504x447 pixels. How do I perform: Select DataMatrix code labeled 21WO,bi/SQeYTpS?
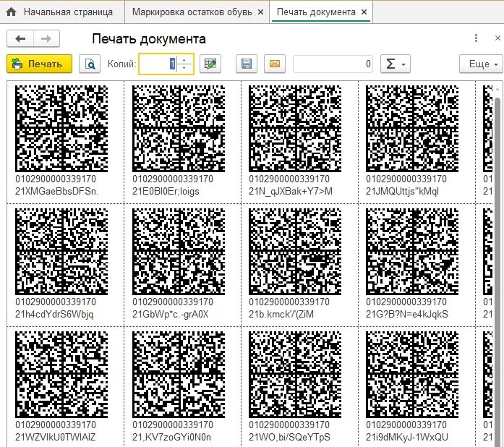click(295, 375)
